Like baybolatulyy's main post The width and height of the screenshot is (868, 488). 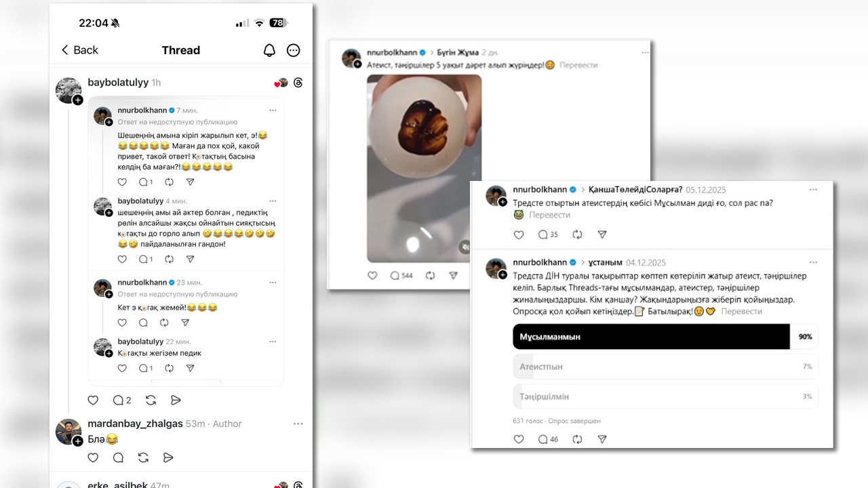pos(94,400)
